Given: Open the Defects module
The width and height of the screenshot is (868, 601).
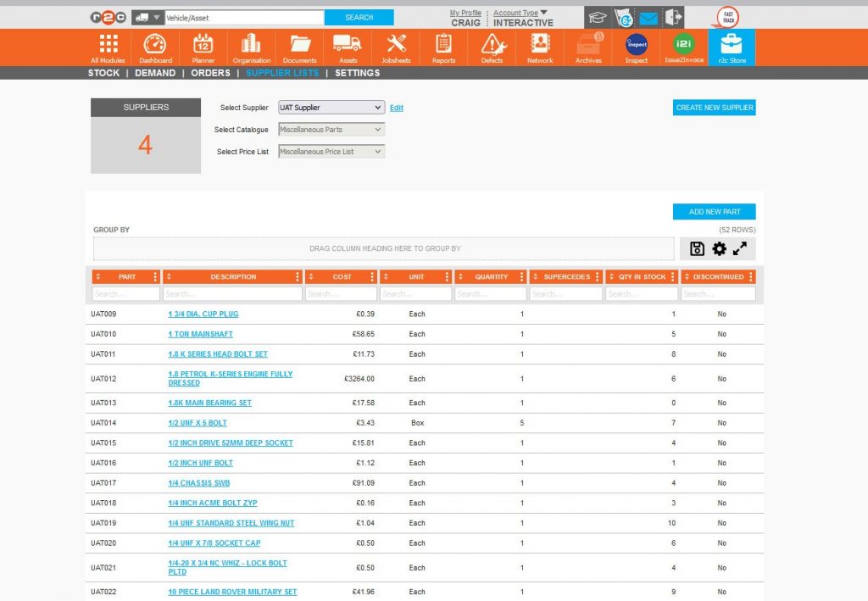Looking at the screenshot, I should coord(491,47).
